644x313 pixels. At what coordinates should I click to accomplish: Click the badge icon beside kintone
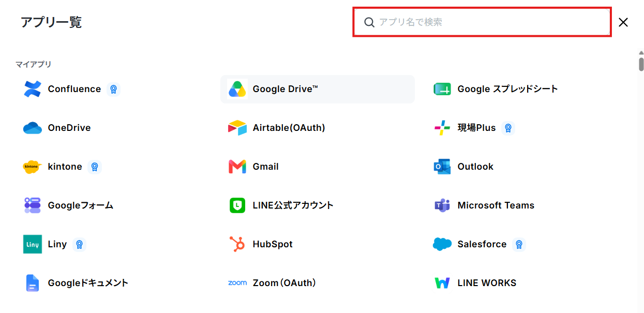click(95, 167)
